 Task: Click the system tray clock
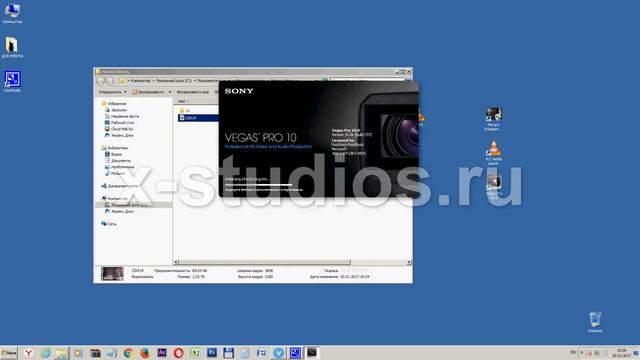tap(621, 353)
